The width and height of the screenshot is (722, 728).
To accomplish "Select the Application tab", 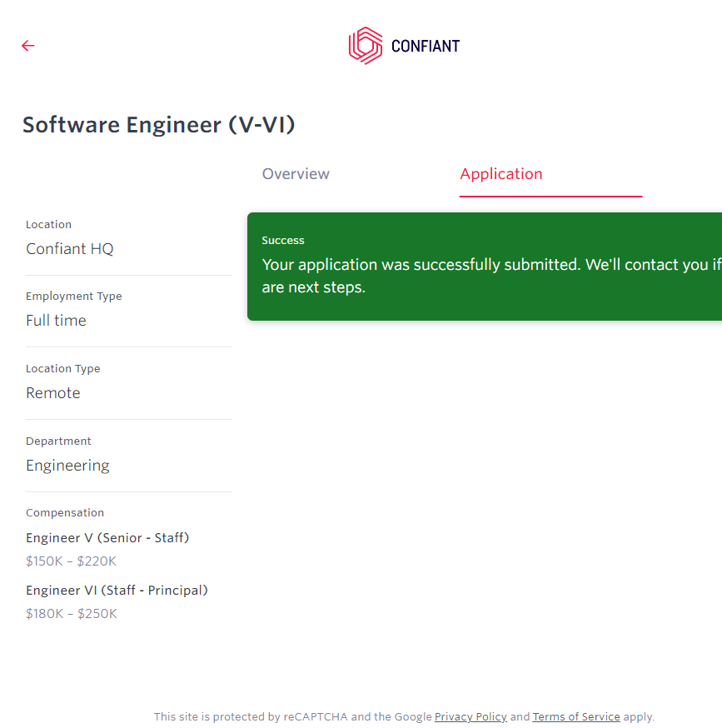I will coord(500,174).
